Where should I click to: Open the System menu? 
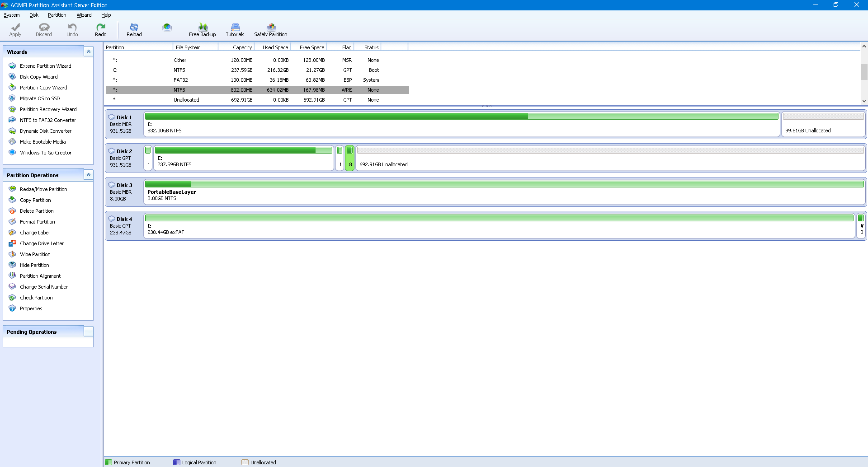click(12, 15)
